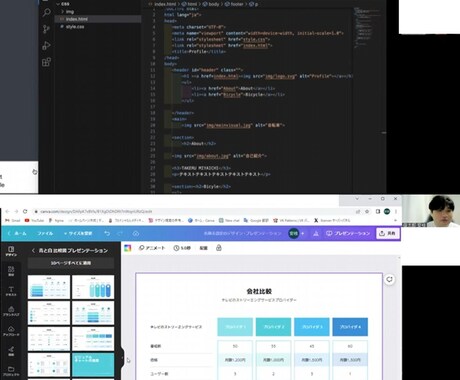Select solid teal title template thumbnail

[93, 365]
